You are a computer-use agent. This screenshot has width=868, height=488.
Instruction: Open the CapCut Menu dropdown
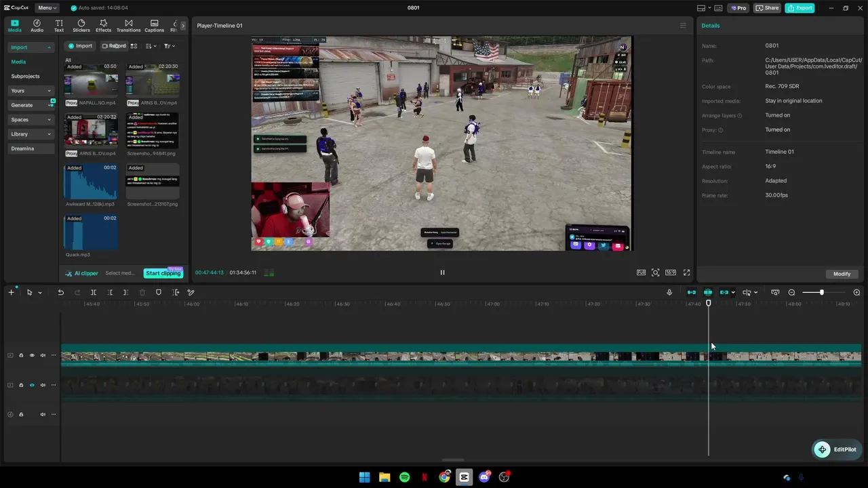coord(47,8)
